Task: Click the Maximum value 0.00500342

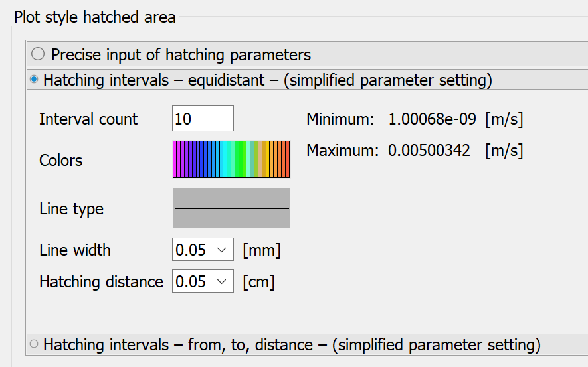Action: [429, 151]
